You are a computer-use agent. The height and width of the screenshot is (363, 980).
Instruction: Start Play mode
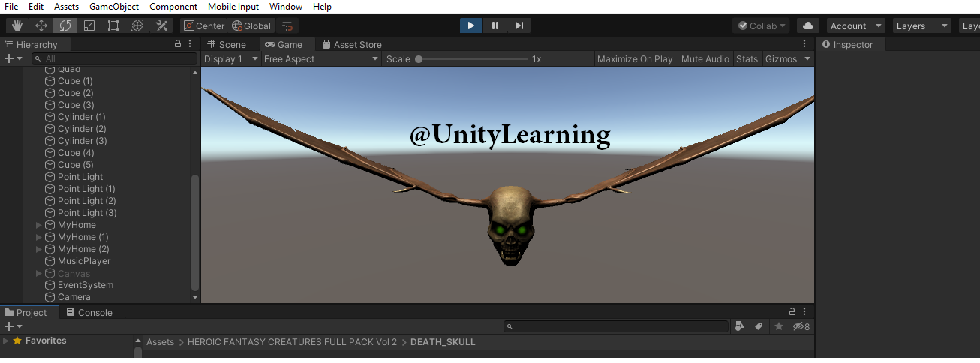pyautogui.click(x=470, y=25)
